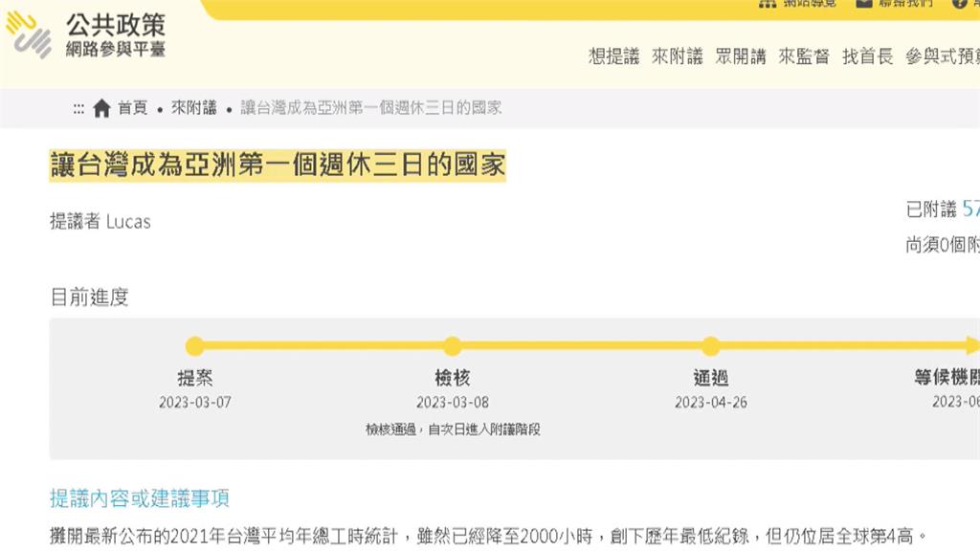The height and width of the screenshot is (551, 980).
Task: Click the 提案 stage dot on timeline
Action: point(194,346)
